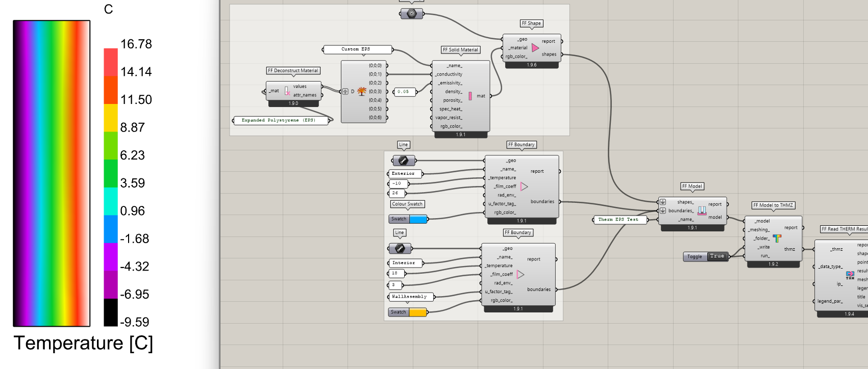868x369 pixels.
Task: Click the geometry parameter icon at canvas top
Action: click(x=411, y=14)
